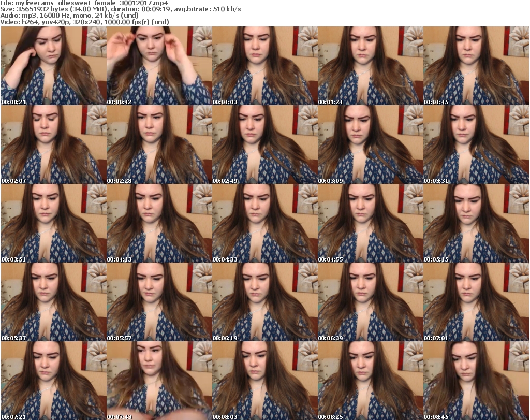Viewport: 530px width, 420px height.
Task: Select the frame stamped 00:05:37
Action: click(x=54, y=302)
